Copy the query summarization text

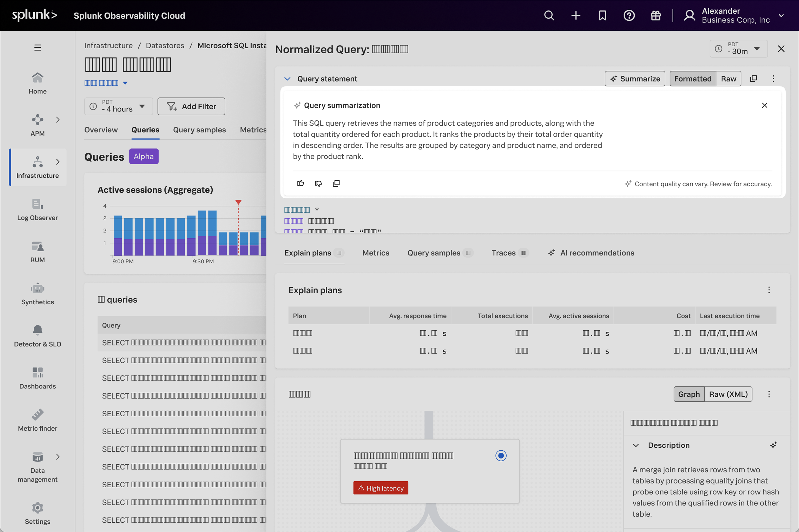[336, 184]
